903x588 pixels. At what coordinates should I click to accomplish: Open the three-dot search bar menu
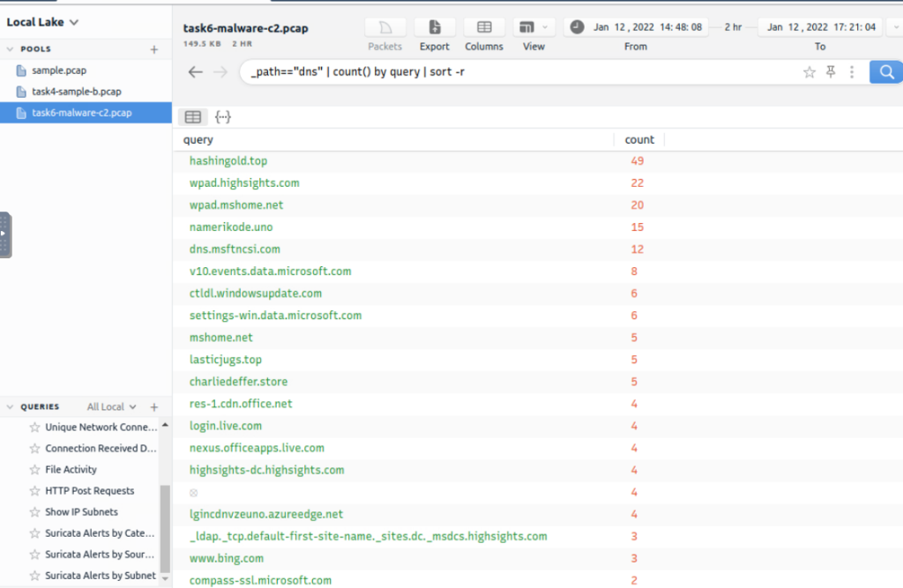click(x=852, y=72)
